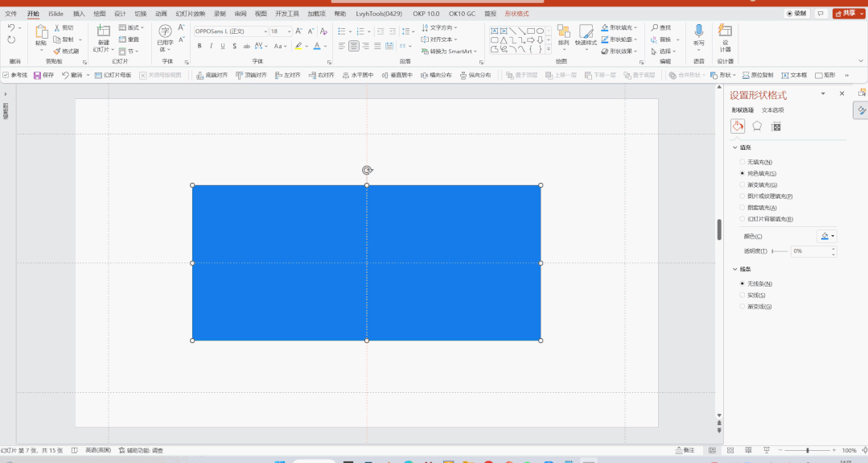
Task: Click the Find (查找) magnifier icon
Action: pyautogui.click(x=655, y=27)
